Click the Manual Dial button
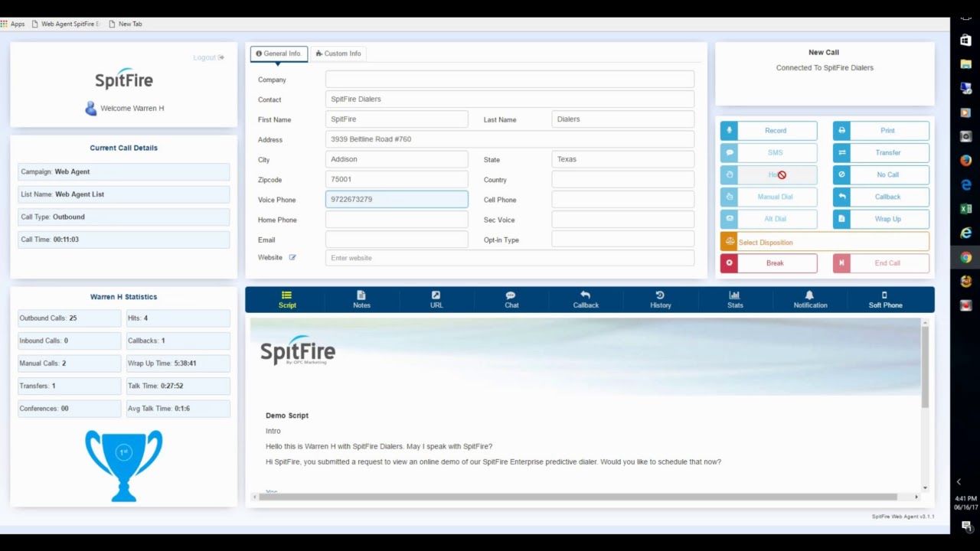Screen dimensions: 980x551 coord(769,197)
